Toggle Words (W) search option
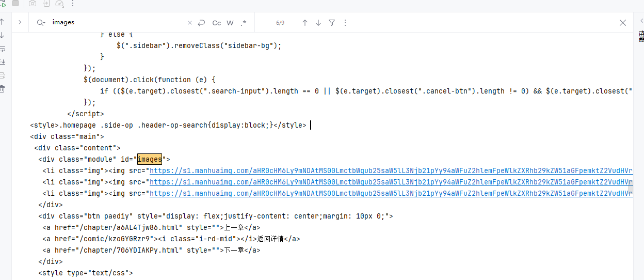Image resolution: width=644 pixels, height=280 pixels. [x=230, y=23]
